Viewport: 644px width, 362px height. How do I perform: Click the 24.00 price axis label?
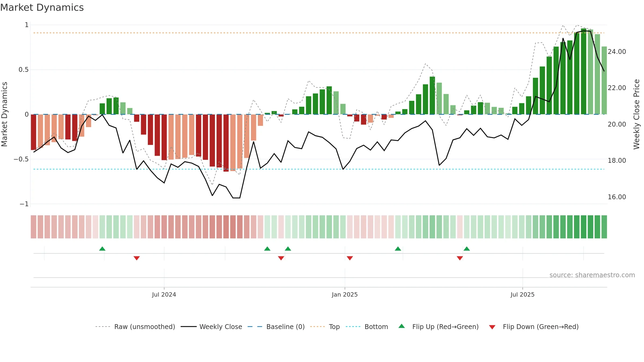click(617, 51)
